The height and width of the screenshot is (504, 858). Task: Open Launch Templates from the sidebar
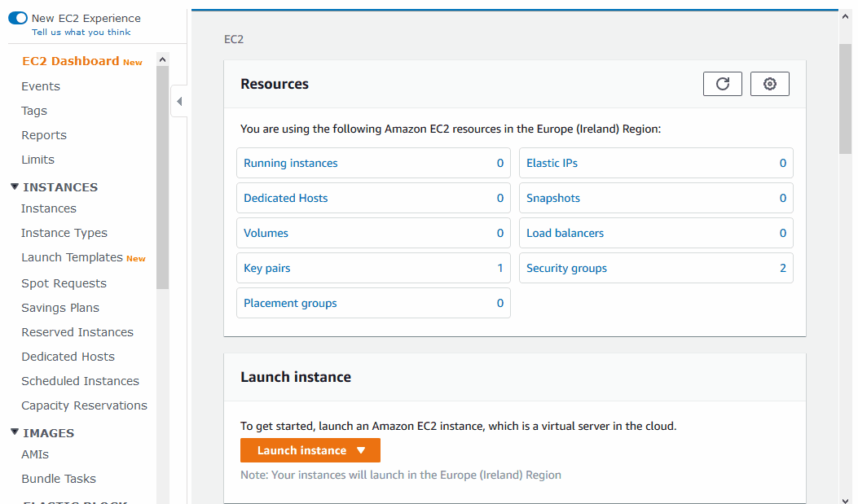click(72, 257)
